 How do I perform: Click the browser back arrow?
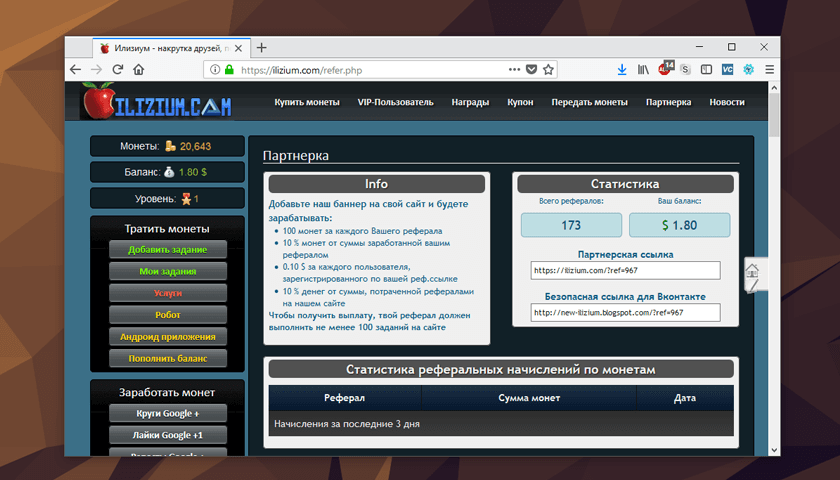[76, 70]
